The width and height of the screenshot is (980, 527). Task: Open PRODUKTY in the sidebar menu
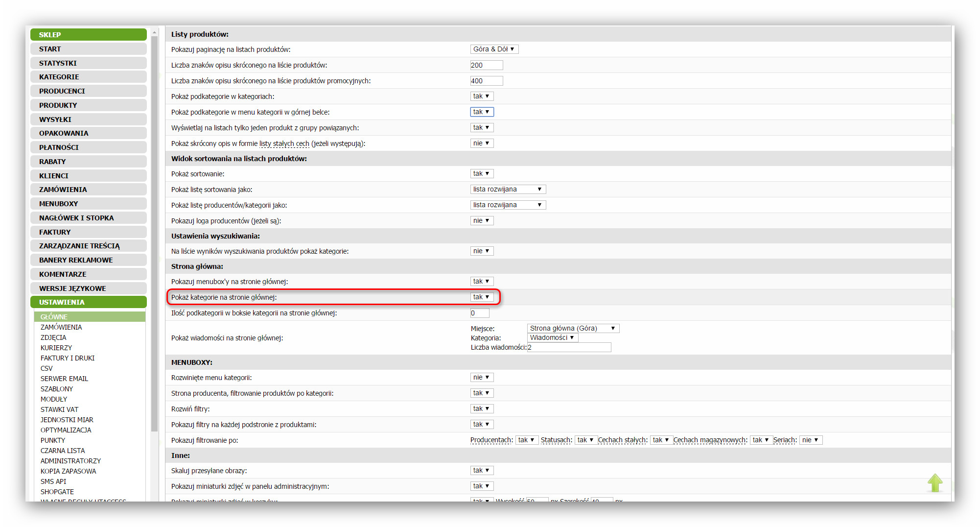point(89,105)
